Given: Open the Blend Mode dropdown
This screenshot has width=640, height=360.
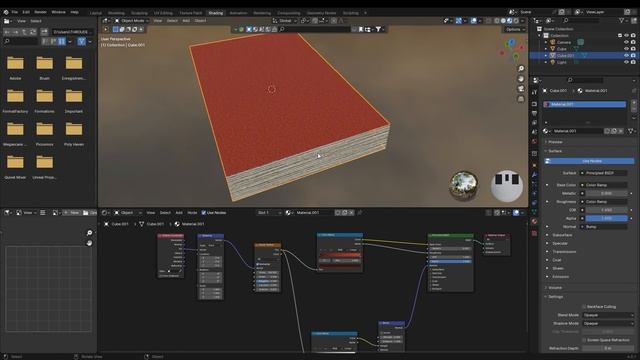Looking at the screenshot, I should (608, 315).
